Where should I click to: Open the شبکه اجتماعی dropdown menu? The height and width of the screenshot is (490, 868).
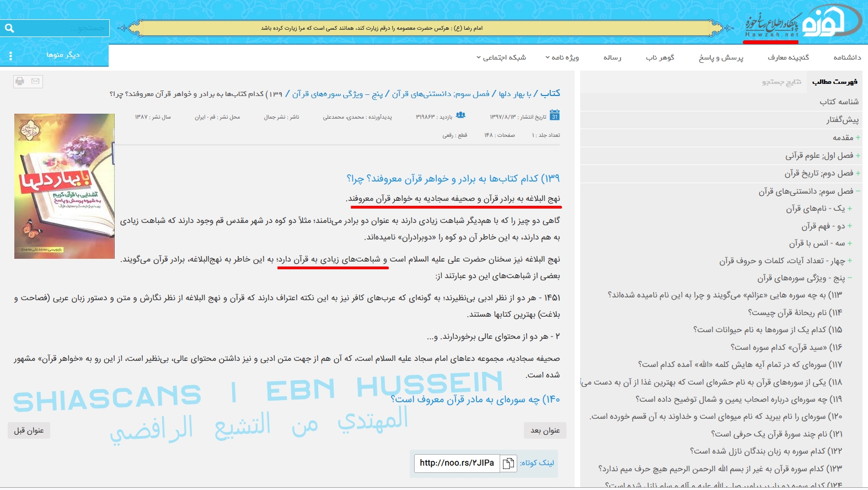tap(501, 57)
